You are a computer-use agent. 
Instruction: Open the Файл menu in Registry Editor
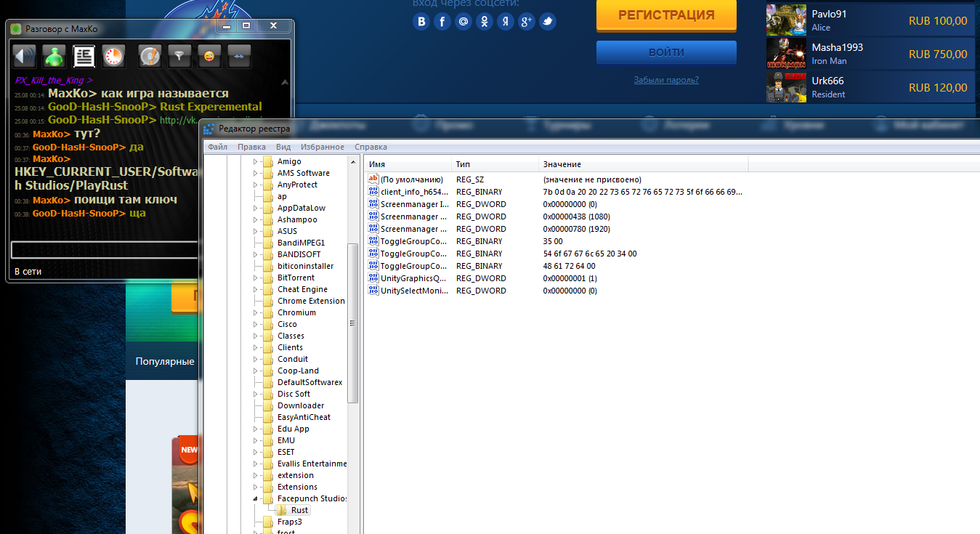217,147
